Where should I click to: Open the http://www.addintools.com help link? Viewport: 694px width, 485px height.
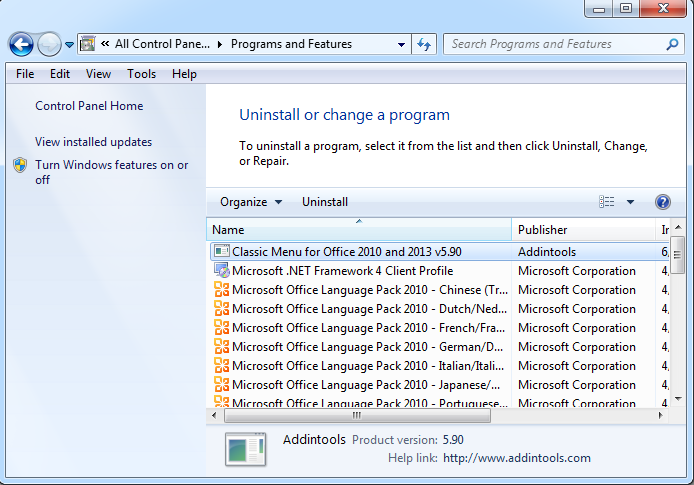click(517, 458)
